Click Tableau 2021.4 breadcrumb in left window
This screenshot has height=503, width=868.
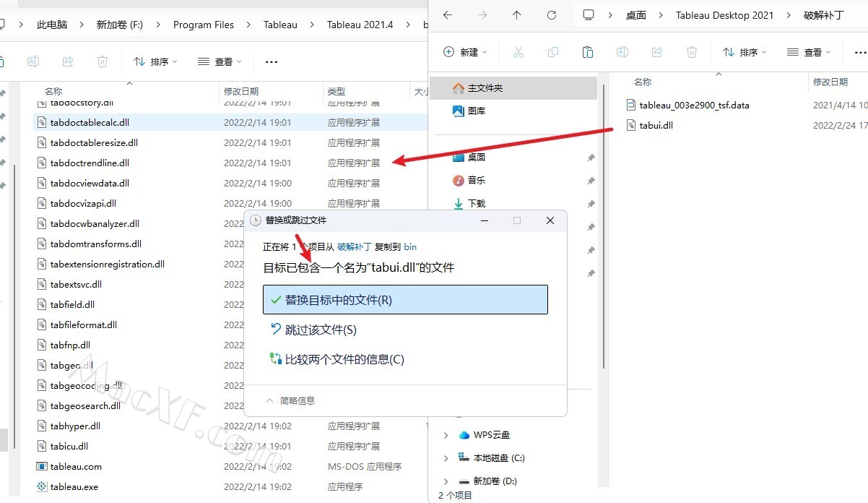pos(360,25)
